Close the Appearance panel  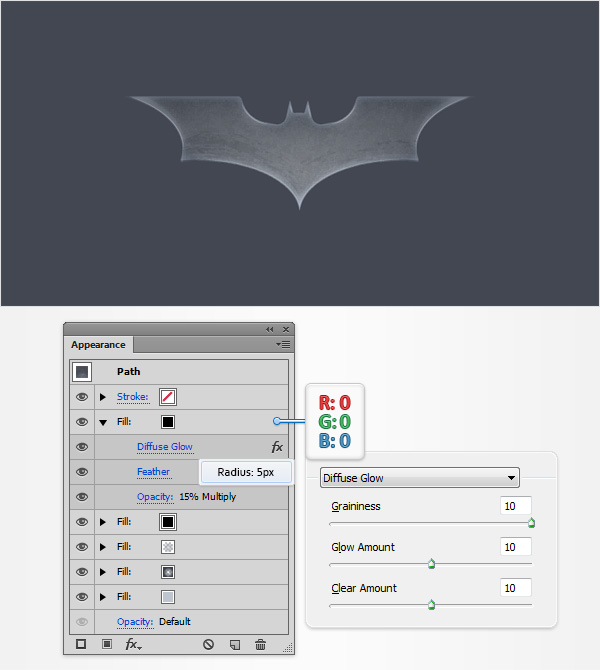tap(286, 329)
